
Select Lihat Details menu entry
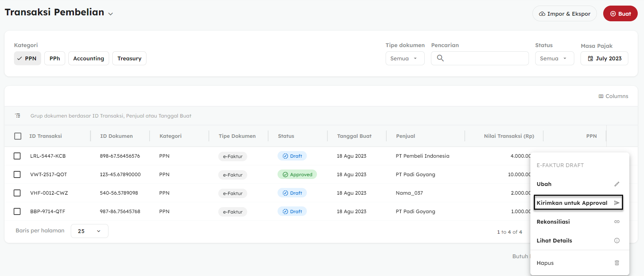point(554,240)
